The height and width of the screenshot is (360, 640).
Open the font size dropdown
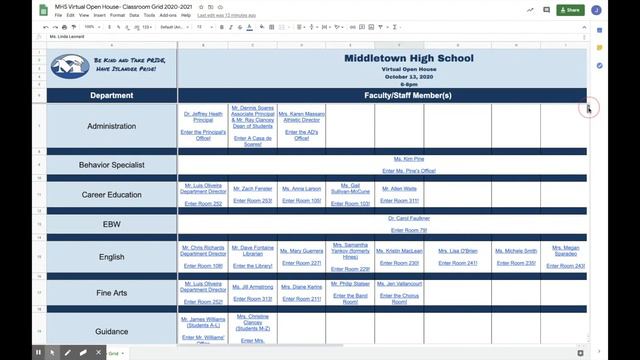coord(205,27)
